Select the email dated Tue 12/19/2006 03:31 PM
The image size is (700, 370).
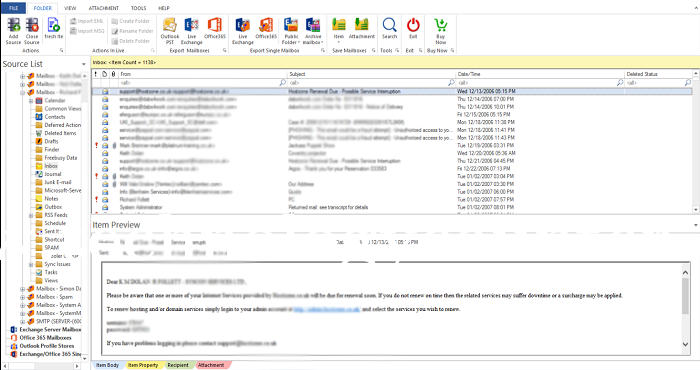pyautogui.click(x=392, y=146)
